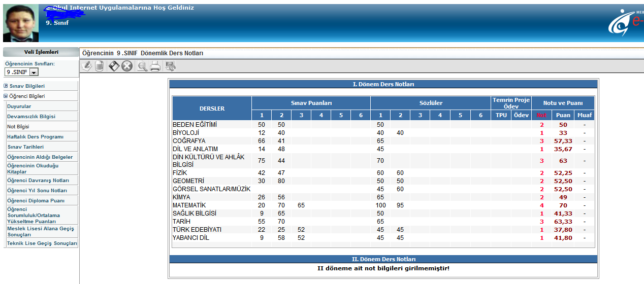Click Öğrencinin 9 .SINIF Dönemlik Ders Notları title
This screenshot has width=644, height=284.
143,53
